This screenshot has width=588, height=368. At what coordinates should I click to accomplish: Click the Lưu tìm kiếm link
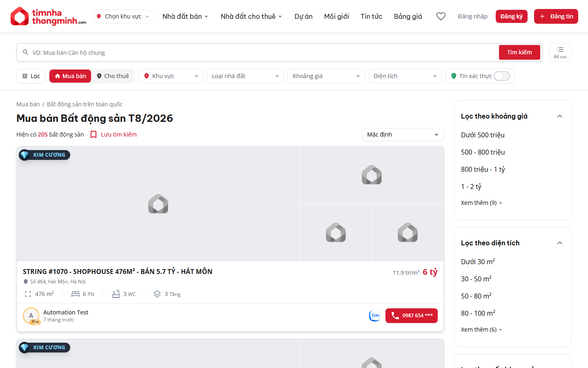point(119,135)
